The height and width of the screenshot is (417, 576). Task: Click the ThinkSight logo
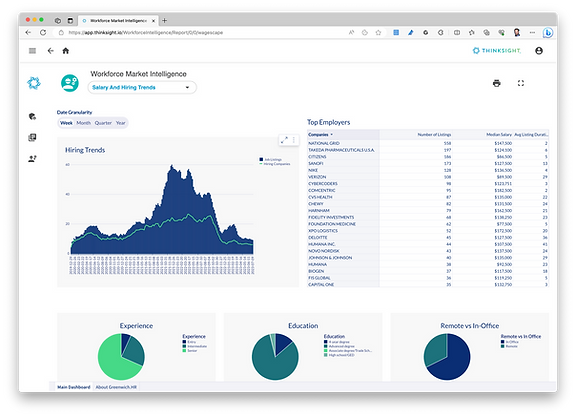tap(497, 51)
